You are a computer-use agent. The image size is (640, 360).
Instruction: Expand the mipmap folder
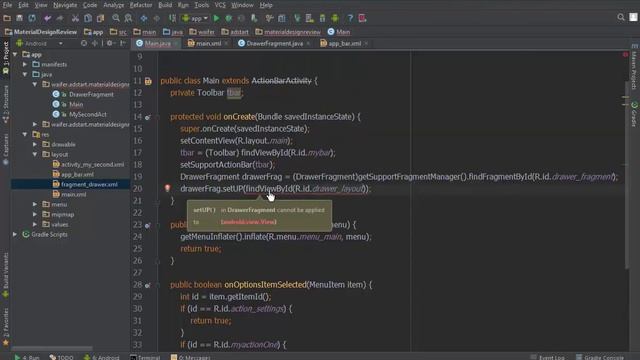click(35, 214)
